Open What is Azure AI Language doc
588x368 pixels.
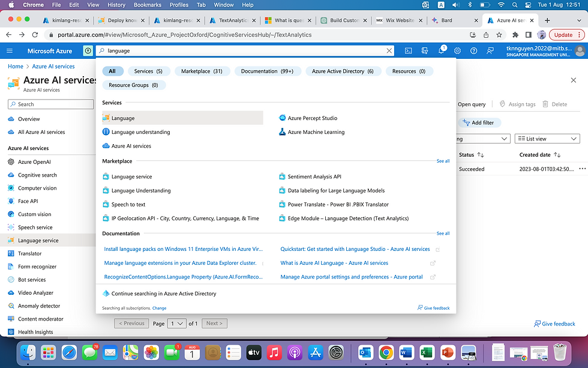tap(334, 263)
